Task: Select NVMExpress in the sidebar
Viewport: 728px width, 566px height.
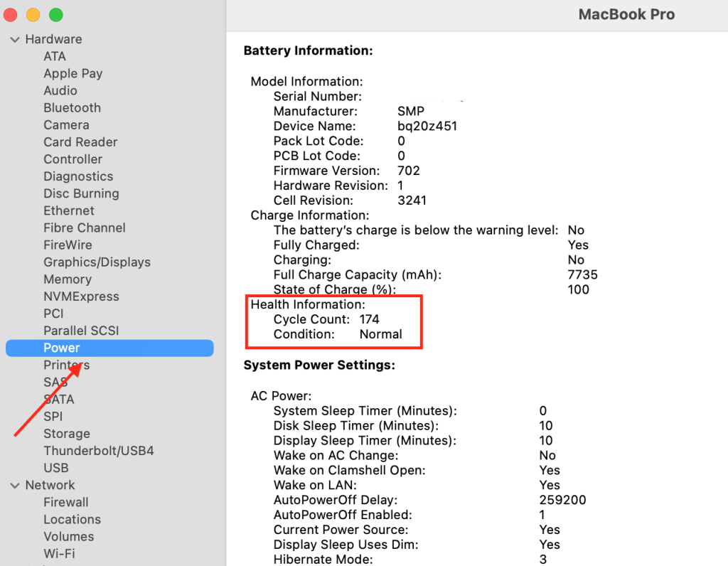Action: pyautogui.click(x=81, y=297)
